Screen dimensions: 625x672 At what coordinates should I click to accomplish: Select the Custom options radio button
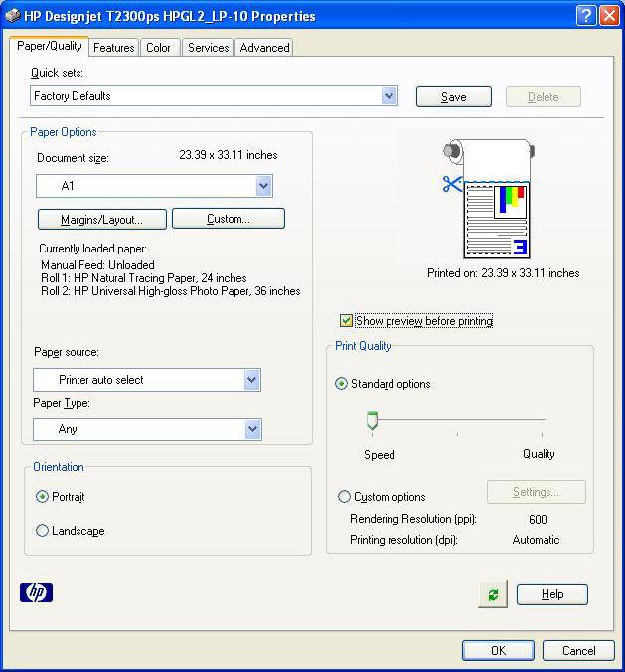pos(344,497)
